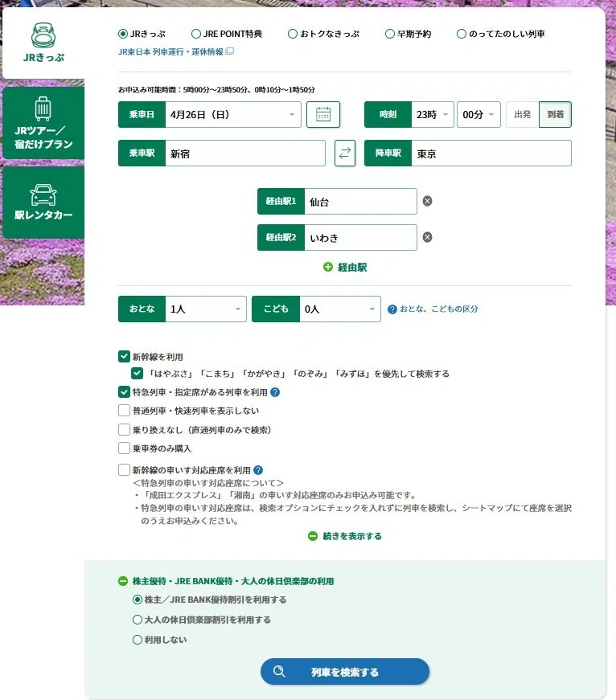The image size is (616, 700).
Task: Collapse options via 続きを表示する minus icon
Action: click(x=313, y=536)
